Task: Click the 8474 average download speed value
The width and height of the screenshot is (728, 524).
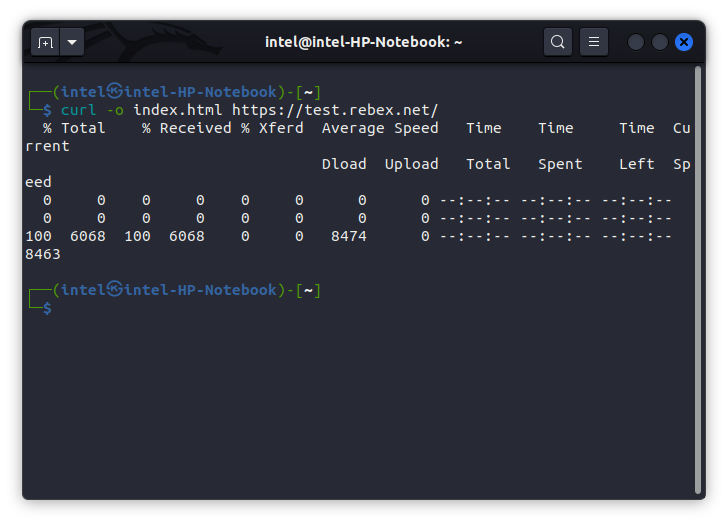Action: [x=348, y=236]
